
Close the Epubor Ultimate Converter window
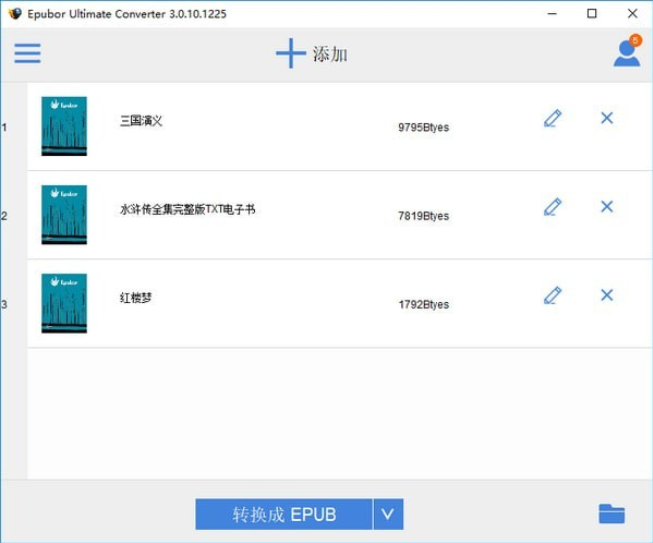tap(632, 14)
